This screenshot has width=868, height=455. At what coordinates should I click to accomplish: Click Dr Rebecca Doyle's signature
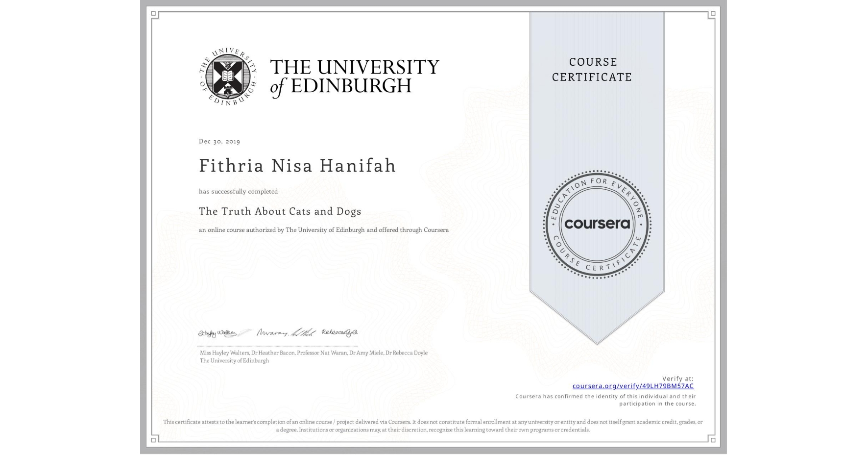pos(340,332)
